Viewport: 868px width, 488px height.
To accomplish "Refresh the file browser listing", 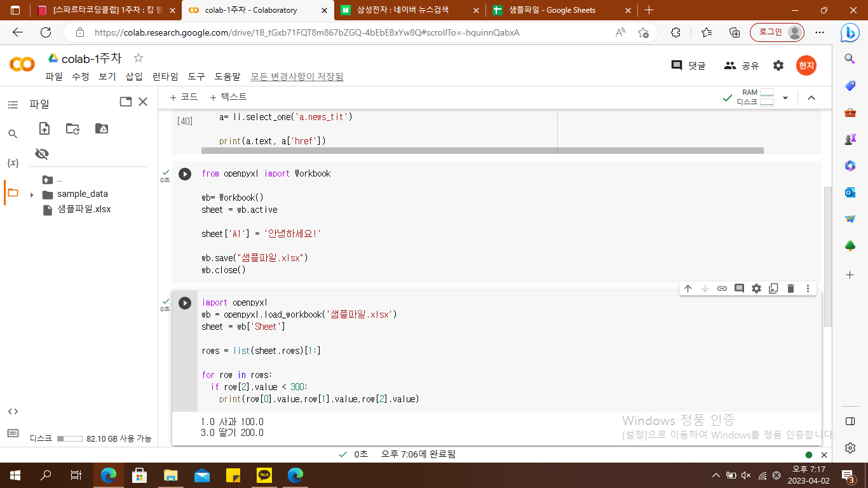I will [x=73, y=128].
